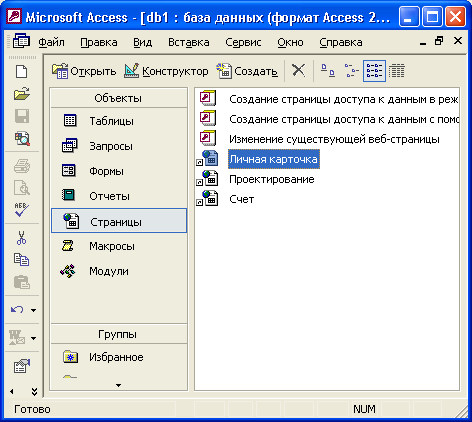Select the Личная карточка page
The width and height of the screenshot is (472, 422).
274,159
